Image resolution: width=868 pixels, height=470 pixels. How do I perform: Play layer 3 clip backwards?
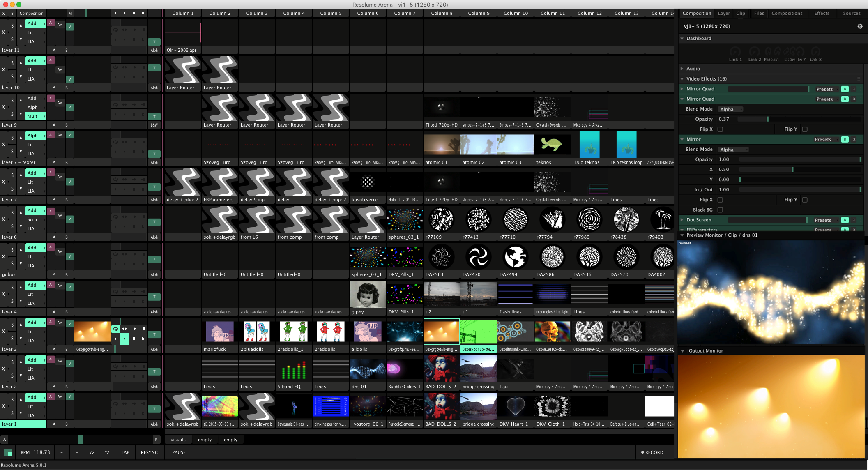point(115,339)
